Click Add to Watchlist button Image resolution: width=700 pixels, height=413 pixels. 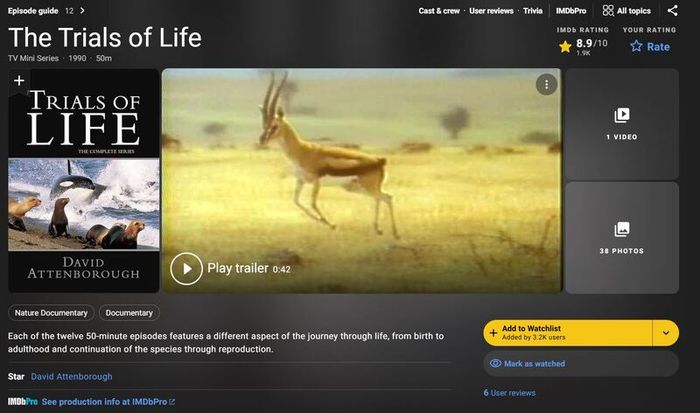pos(568,333)
